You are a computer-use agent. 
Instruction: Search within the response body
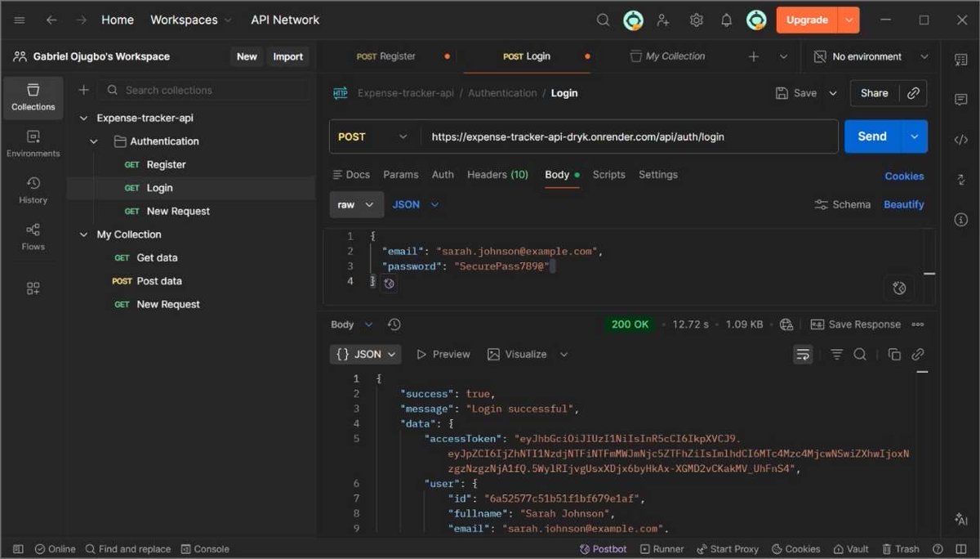click(860, 355)
